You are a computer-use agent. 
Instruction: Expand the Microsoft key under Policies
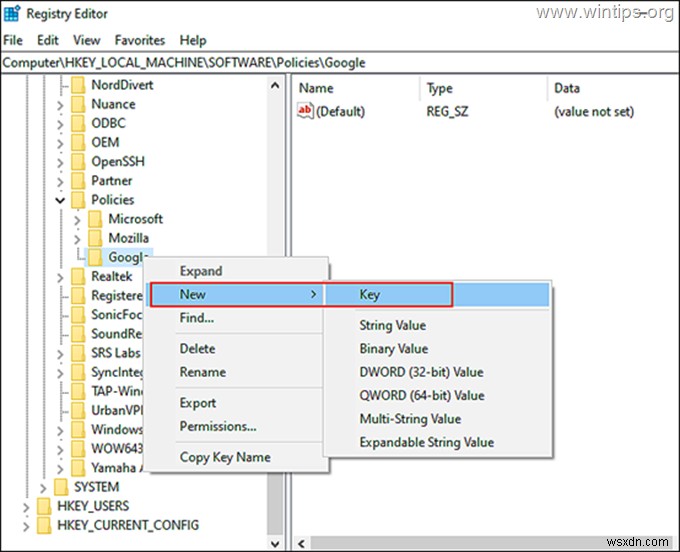77,220
